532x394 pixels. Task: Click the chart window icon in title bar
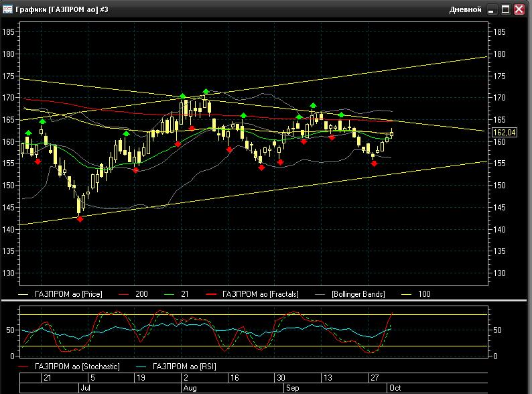(7, 9)
